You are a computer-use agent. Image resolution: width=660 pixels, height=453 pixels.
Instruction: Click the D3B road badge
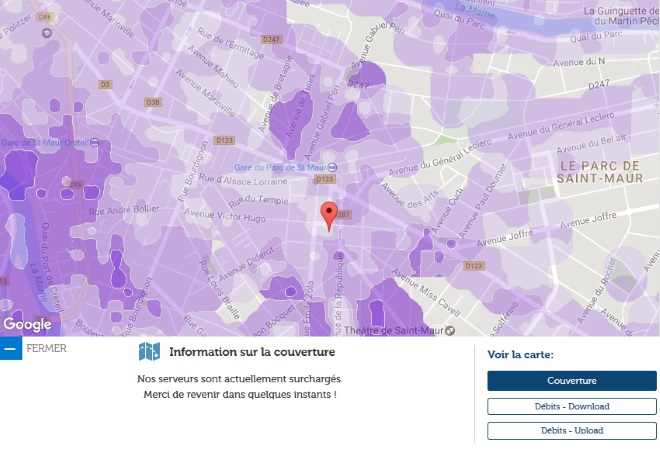pos(153,102)
